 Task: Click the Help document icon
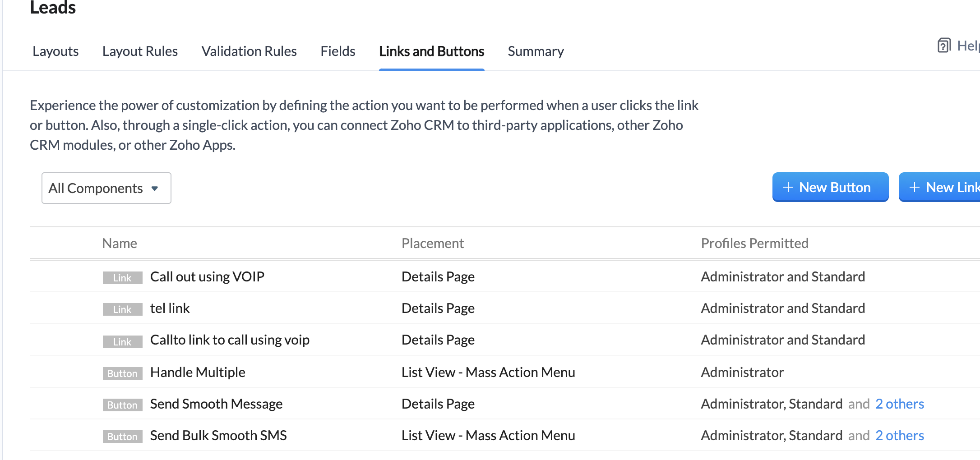click(944, 46)
